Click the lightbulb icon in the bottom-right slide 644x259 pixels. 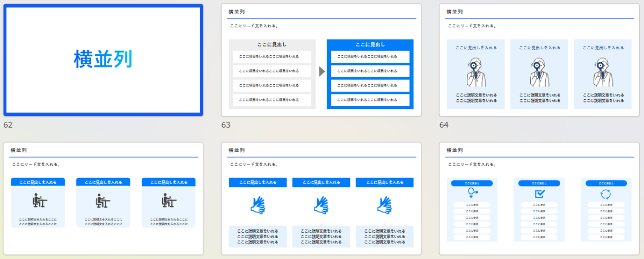472,193
